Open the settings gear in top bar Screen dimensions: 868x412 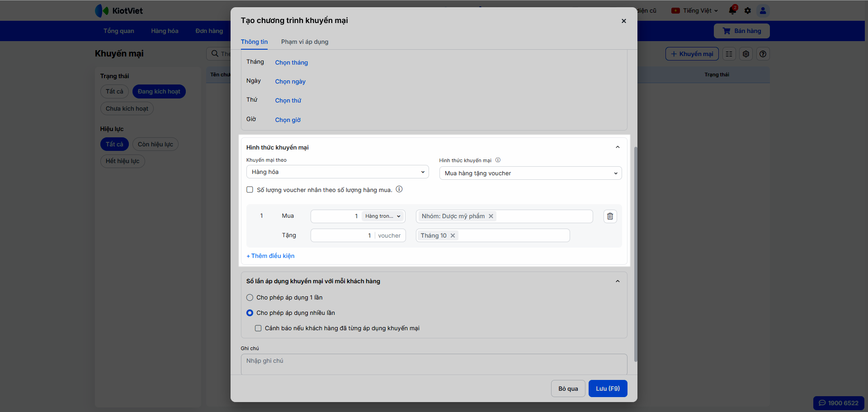(x=748, y=10)
